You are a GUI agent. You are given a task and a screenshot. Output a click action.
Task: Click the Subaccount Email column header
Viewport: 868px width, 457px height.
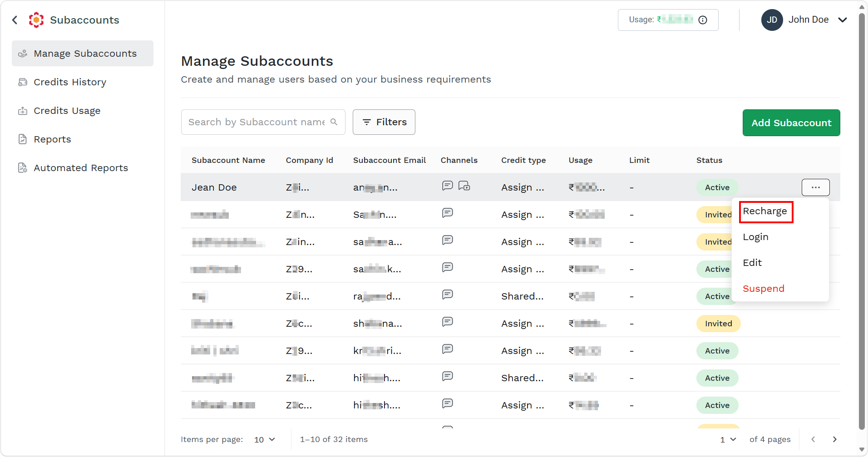pos(390,160)
